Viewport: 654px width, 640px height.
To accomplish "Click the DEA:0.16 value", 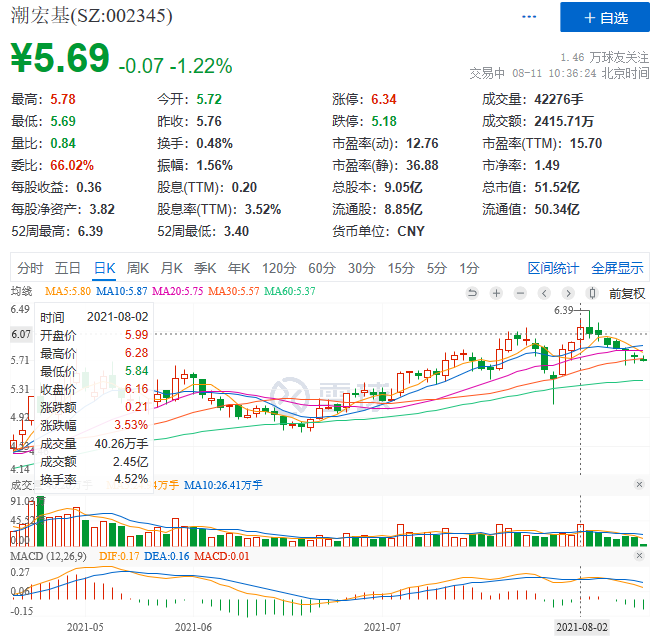I will pyautogui.click(x=166, y=557).
